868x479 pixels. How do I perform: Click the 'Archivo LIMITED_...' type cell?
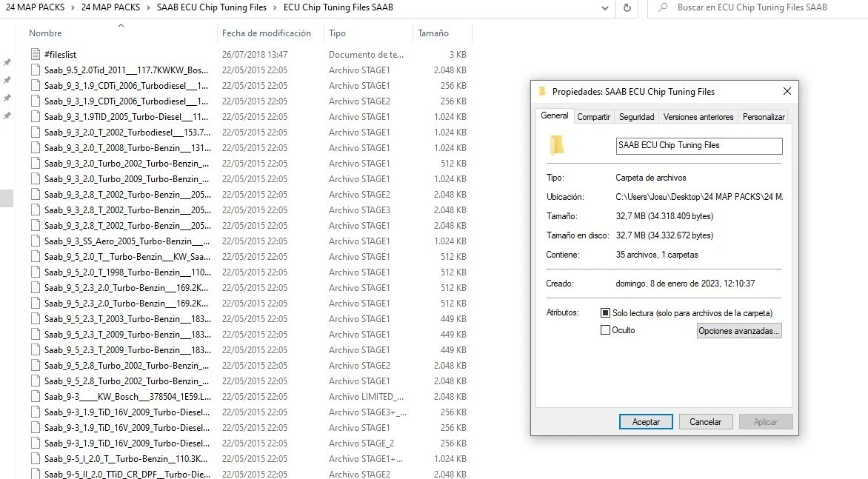click(366, 397)
